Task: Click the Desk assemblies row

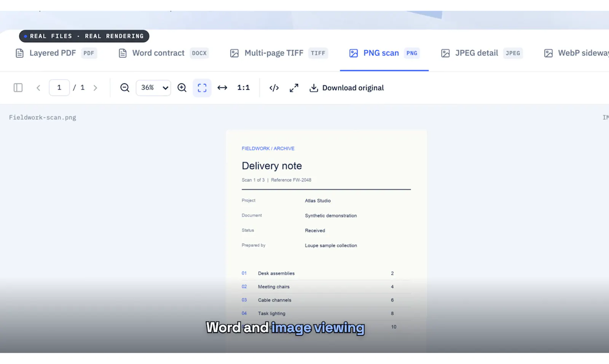Action: [326, 273]
